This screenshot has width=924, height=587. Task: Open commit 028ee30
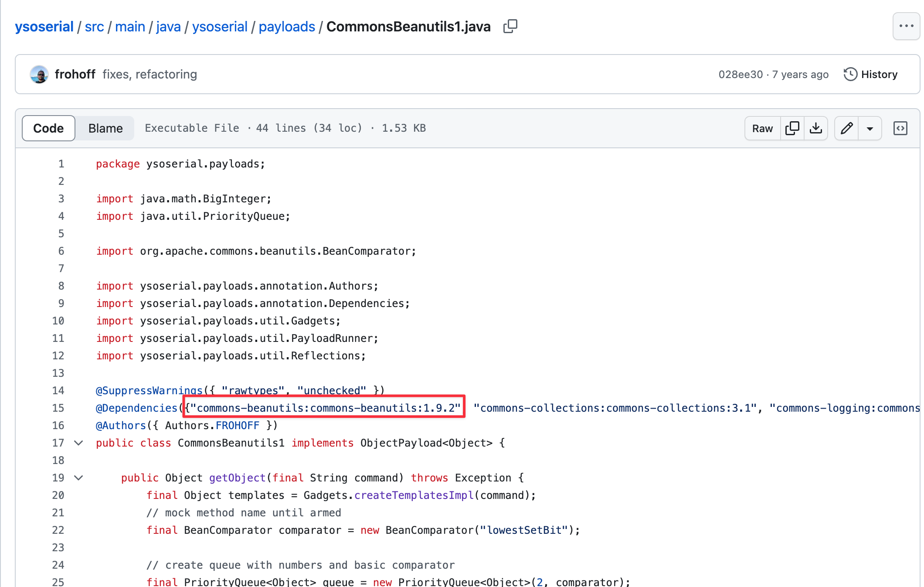[x=741, y=75]
